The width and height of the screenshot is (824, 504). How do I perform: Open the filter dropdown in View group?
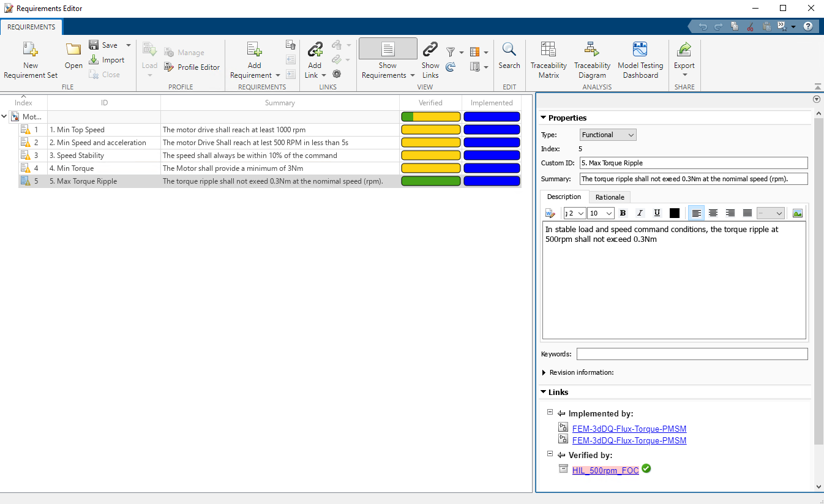click(x=461, y=52)
